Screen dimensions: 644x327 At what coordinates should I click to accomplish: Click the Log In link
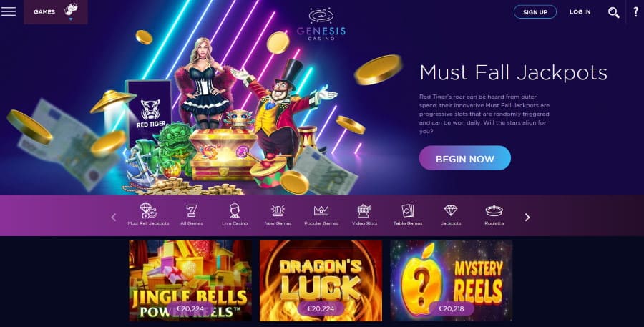pyautogui.click(x=580, y=12)
